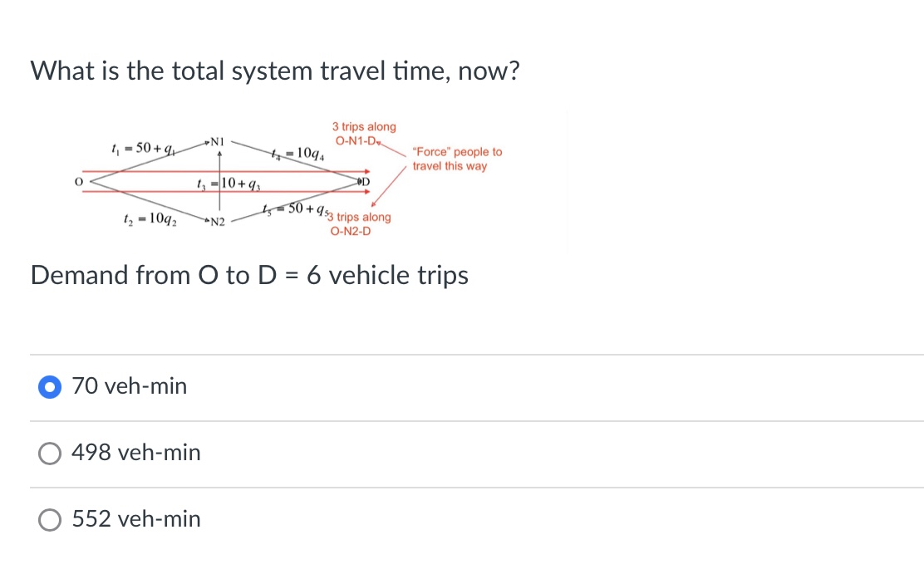This screenshot has width=924, height=569.
Task: Click node O in the network diagram
Action: point(77,180)
